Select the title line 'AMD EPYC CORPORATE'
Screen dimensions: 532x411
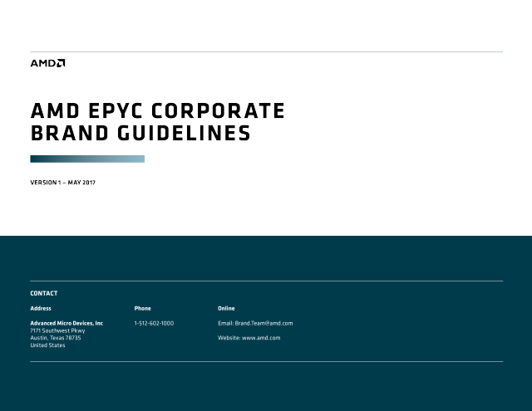tap(158, 110)
